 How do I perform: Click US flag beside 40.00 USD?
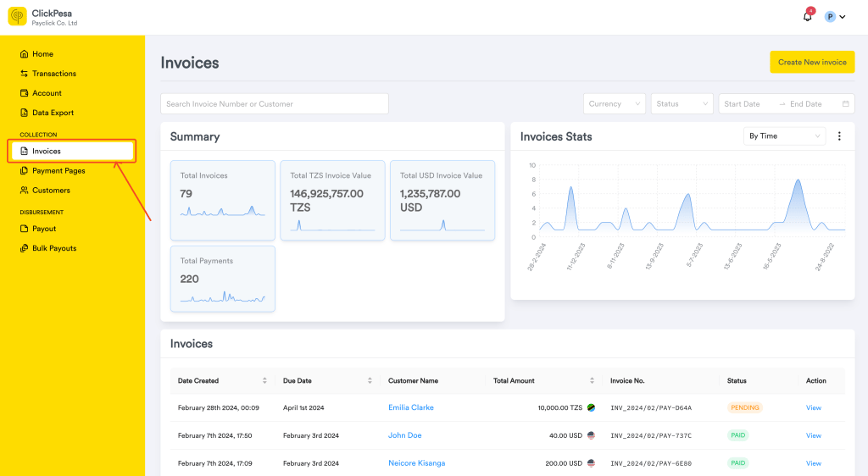(591, 435)
